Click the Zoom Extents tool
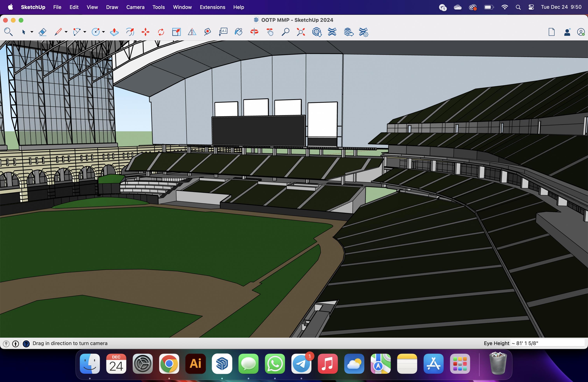The height and width of the screenshot is (382, 588). pos(301,32)
